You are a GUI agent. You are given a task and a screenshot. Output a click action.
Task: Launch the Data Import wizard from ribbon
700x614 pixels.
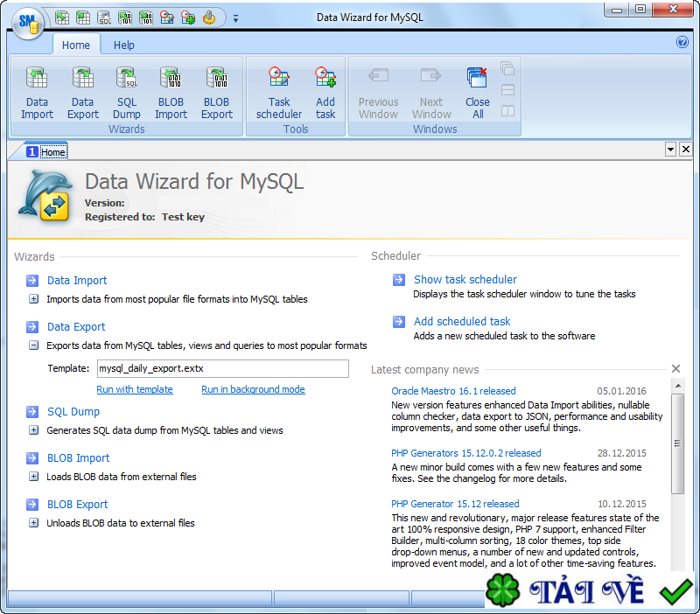(x=37, y=93)
